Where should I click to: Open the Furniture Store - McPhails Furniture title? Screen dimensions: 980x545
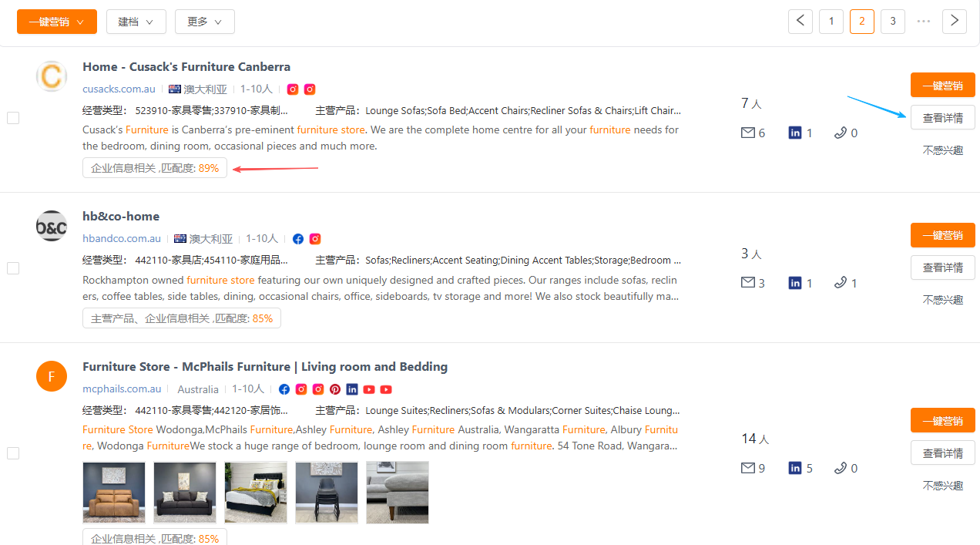(x=265, y=367)
